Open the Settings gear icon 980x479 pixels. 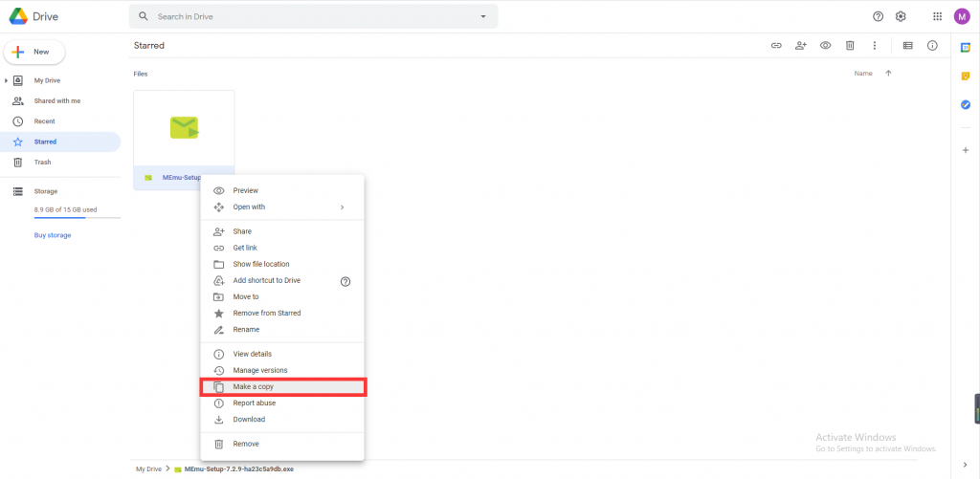pos(901,16)
